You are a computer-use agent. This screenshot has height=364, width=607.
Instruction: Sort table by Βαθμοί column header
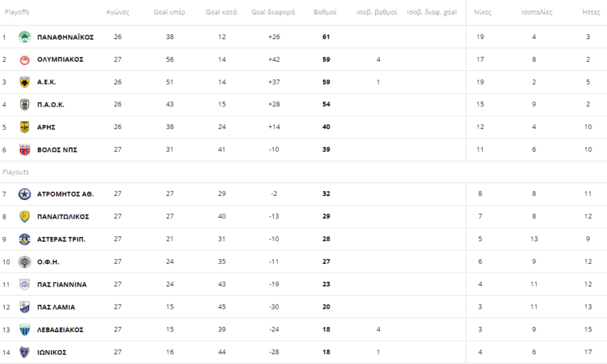[325, 13]
